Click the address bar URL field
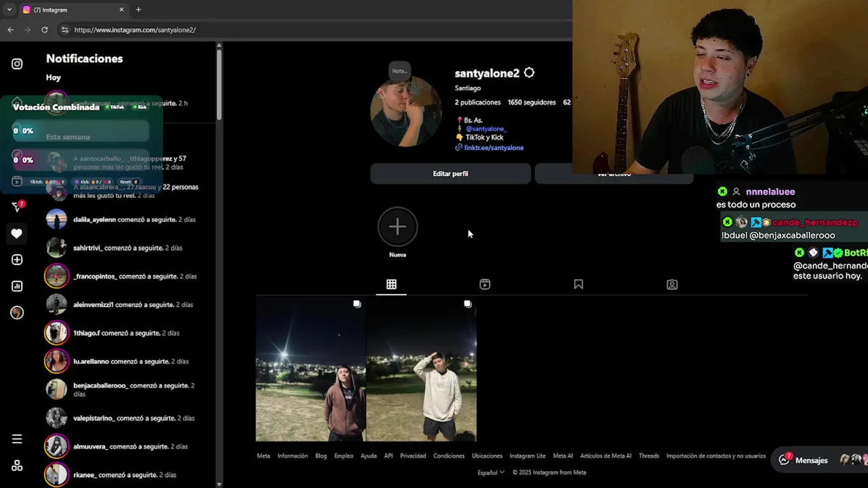 click(x=312, y=30)
